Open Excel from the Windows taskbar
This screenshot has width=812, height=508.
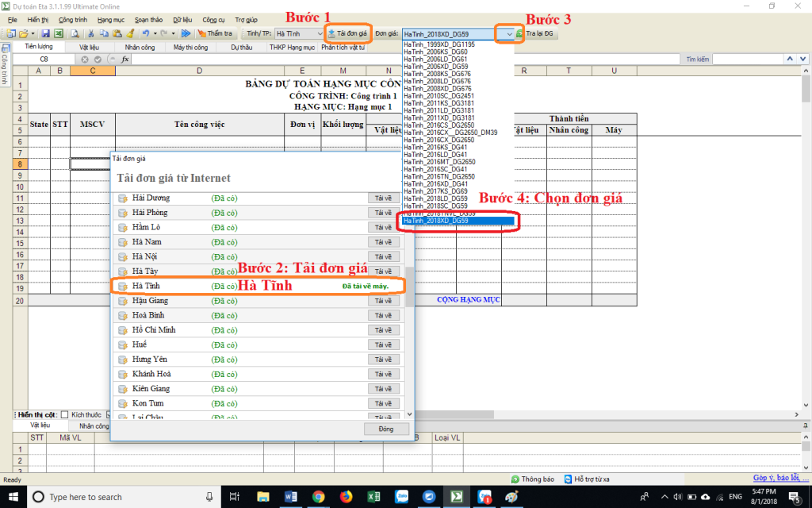point(371,497)
